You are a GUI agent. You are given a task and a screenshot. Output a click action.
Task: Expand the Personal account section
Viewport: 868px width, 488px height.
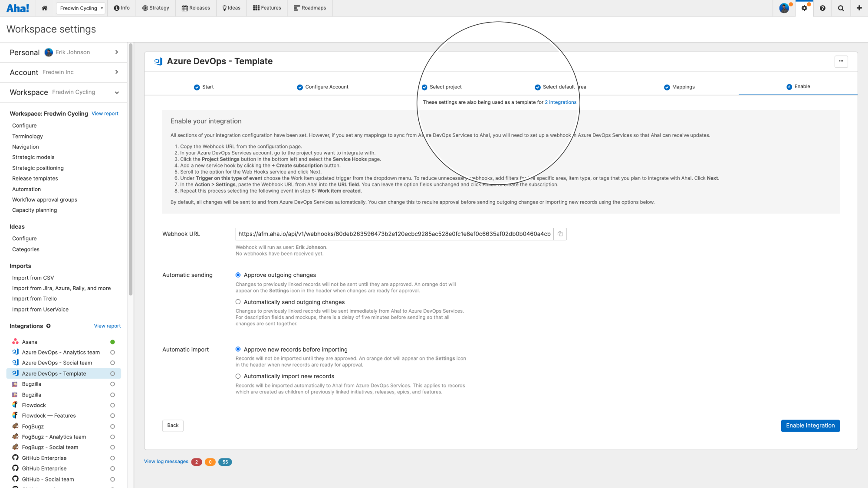tap(117, 52)
